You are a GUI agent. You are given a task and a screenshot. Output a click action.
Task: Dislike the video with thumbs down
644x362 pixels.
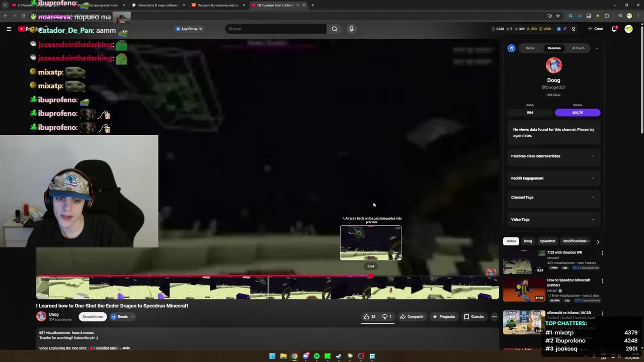[387, 317]
